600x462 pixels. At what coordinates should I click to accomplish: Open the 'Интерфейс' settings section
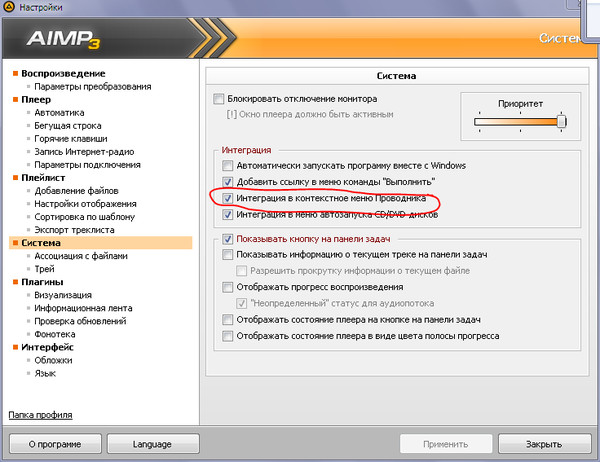click(47, 347)
